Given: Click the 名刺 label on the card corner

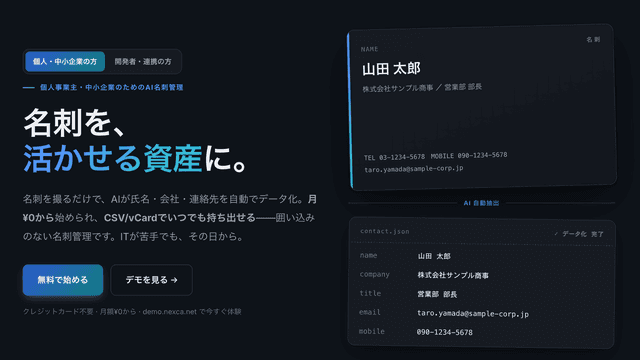Looking at the screenshot, I should coord(593,40).
